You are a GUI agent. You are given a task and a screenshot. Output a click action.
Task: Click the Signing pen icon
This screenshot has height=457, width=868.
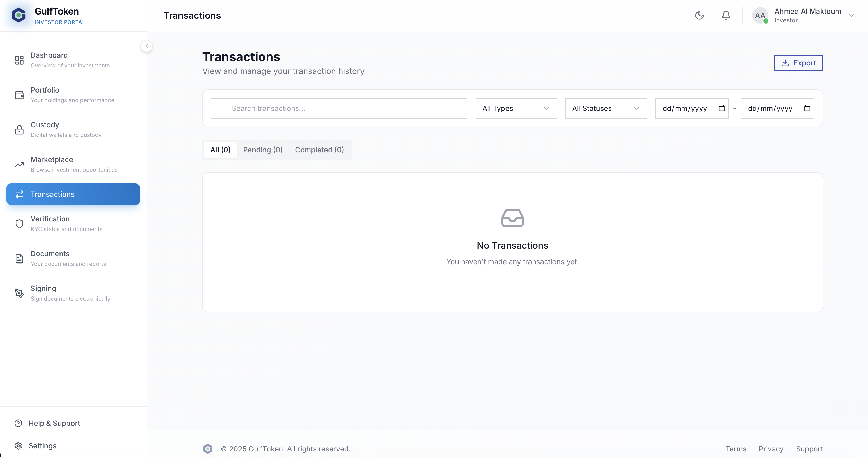[19, 293]
